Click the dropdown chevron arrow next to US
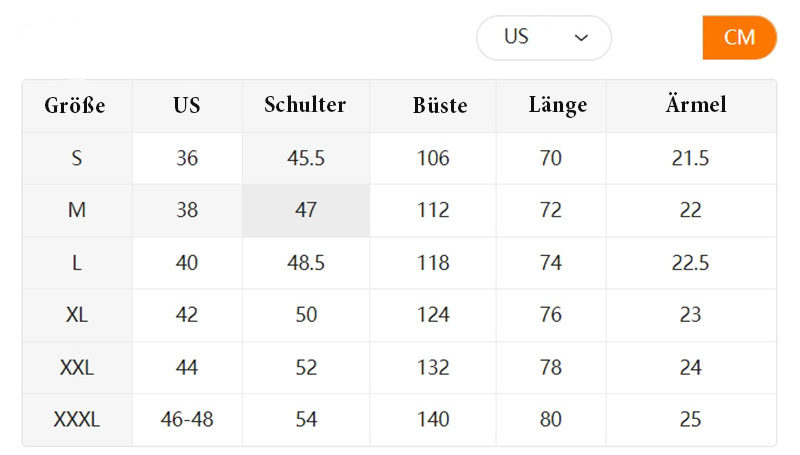 [581, 38]
